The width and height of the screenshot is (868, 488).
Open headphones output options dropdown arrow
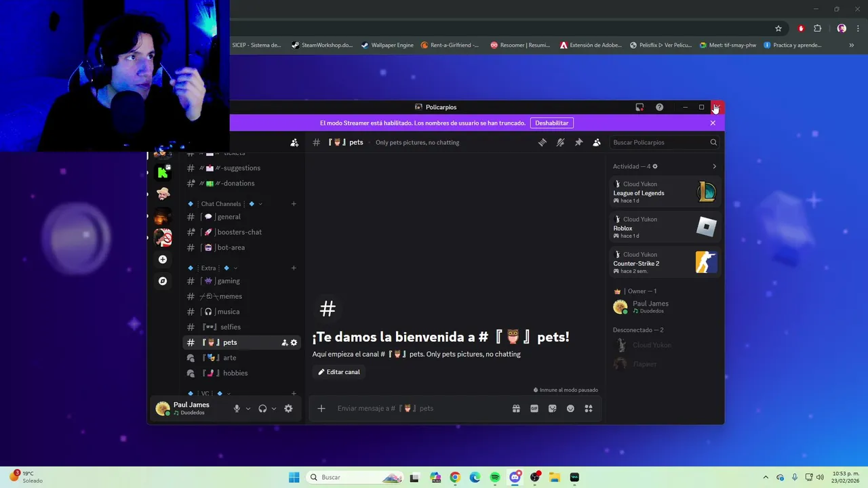(274, 409)
